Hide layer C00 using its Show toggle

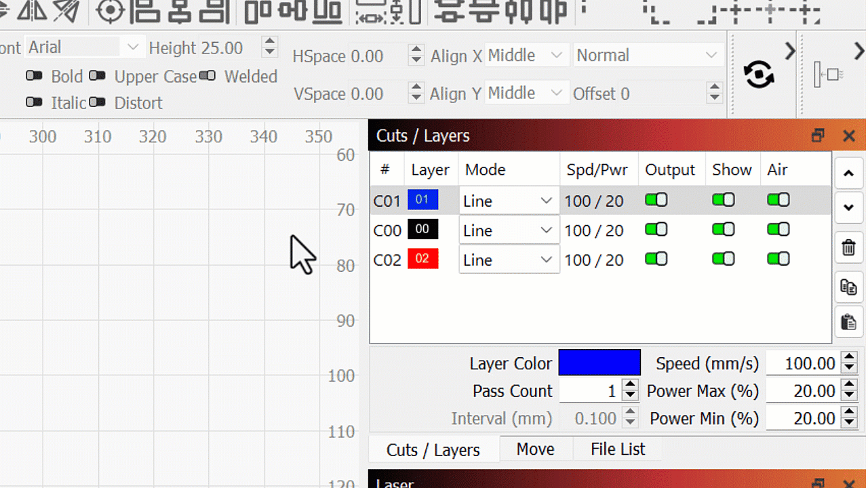coord(723,230)
